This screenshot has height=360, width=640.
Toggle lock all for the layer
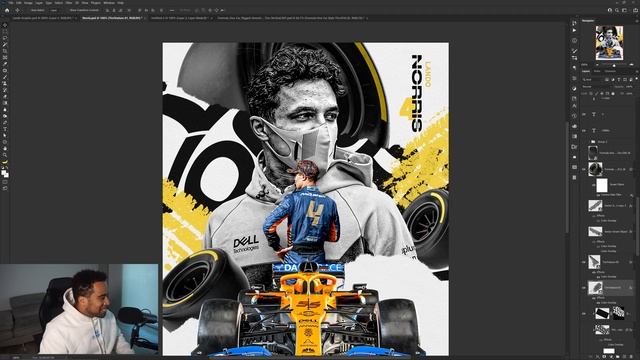(x=613, y=93)
